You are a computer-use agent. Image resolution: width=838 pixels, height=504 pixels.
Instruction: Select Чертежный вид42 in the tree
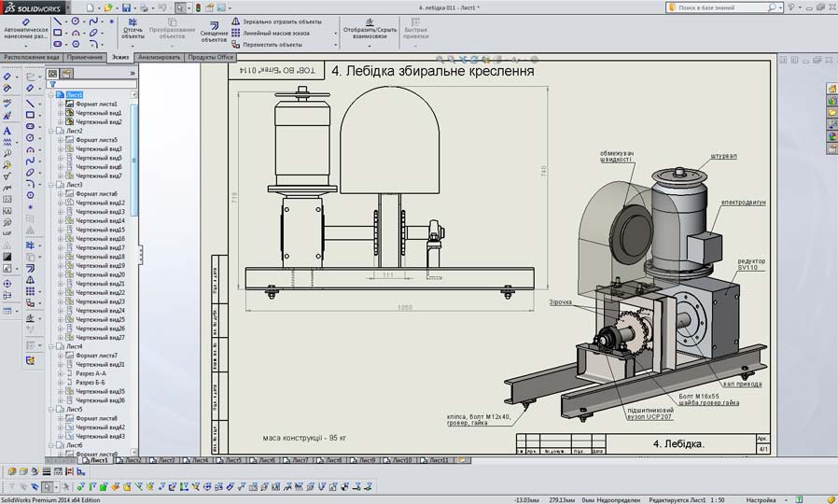(x=100, y=427)
